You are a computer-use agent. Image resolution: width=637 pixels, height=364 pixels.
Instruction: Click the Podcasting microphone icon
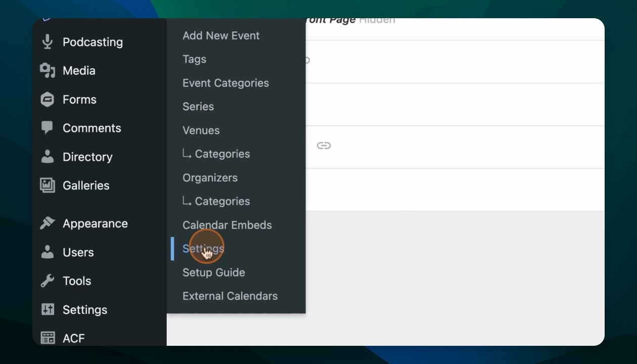pyautogui.click(x=48, y=42)
